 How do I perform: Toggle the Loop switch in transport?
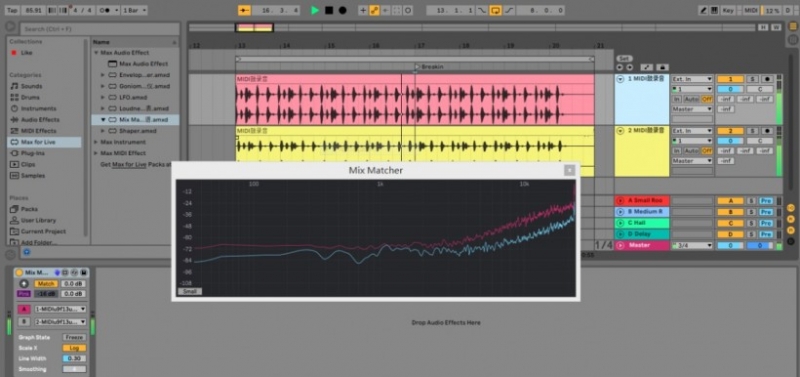(495, 10)
